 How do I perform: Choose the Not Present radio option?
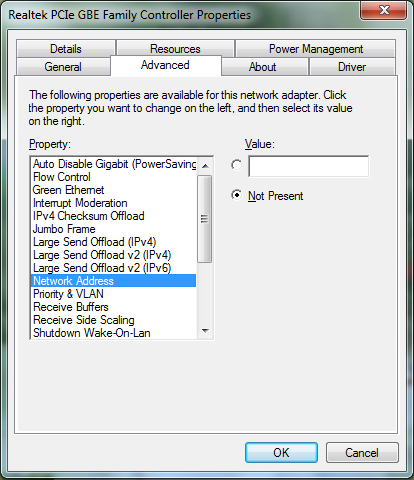(236, 195)
